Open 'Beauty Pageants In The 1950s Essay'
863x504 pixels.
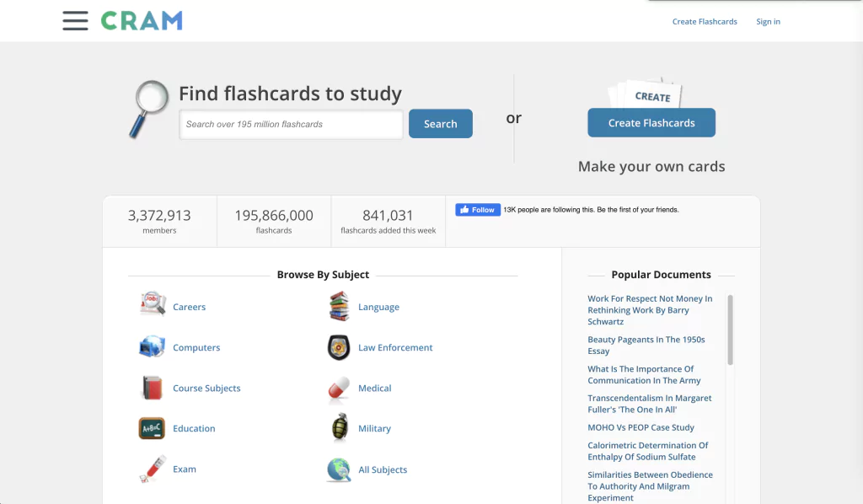(x=646, y=346)
